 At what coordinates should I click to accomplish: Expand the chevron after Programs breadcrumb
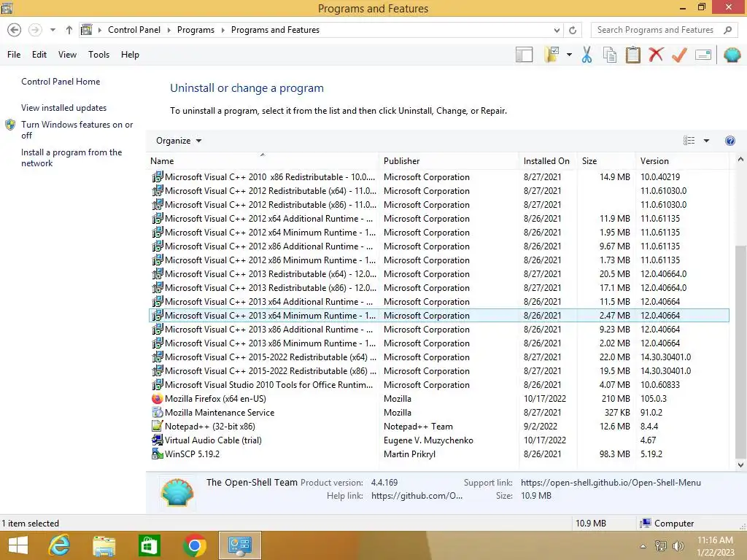(222, 30)
